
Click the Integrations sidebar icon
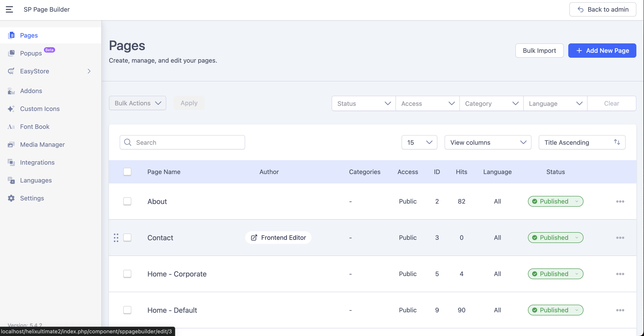click(11, 162)
